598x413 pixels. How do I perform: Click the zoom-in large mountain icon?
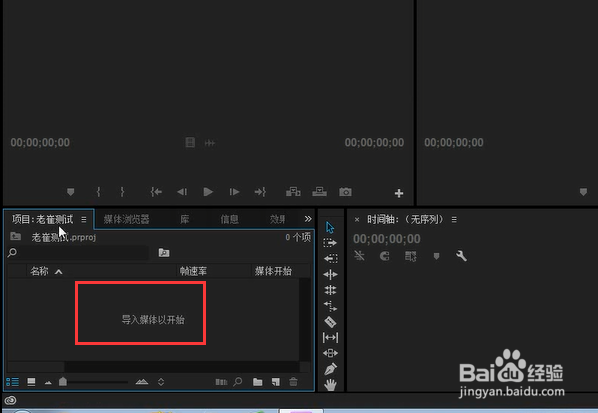point(142,381)
